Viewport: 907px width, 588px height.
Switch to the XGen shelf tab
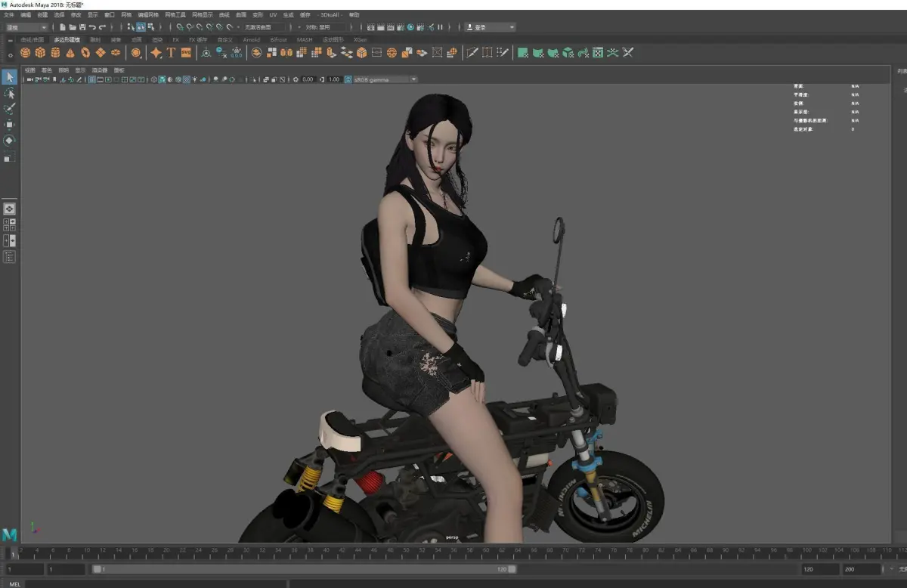(x=361, y=39)
